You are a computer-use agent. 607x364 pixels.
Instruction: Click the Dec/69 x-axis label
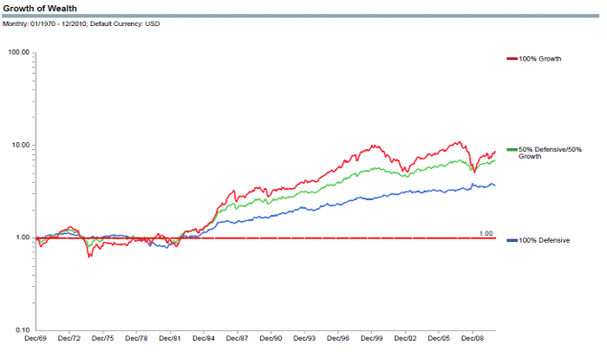tap(36, 339)
